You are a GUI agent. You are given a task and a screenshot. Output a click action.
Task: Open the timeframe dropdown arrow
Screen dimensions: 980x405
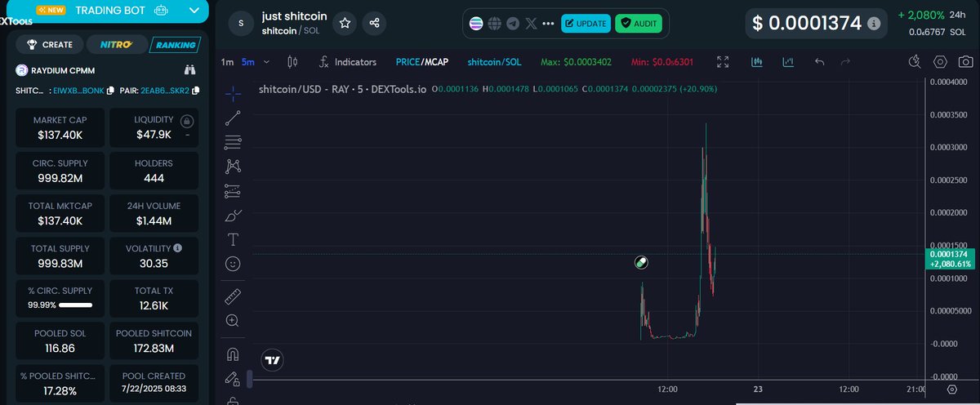(267, 62)
